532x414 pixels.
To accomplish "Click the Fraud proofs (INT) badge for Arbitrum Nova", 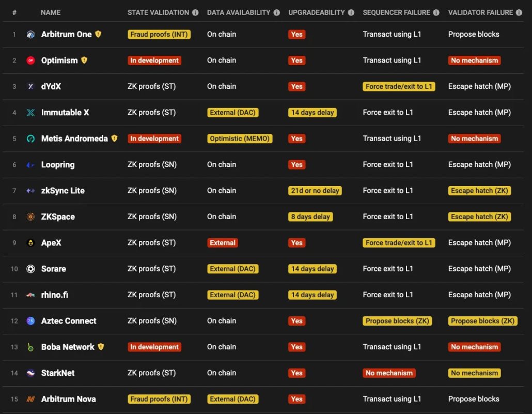I will pos(159,399).
